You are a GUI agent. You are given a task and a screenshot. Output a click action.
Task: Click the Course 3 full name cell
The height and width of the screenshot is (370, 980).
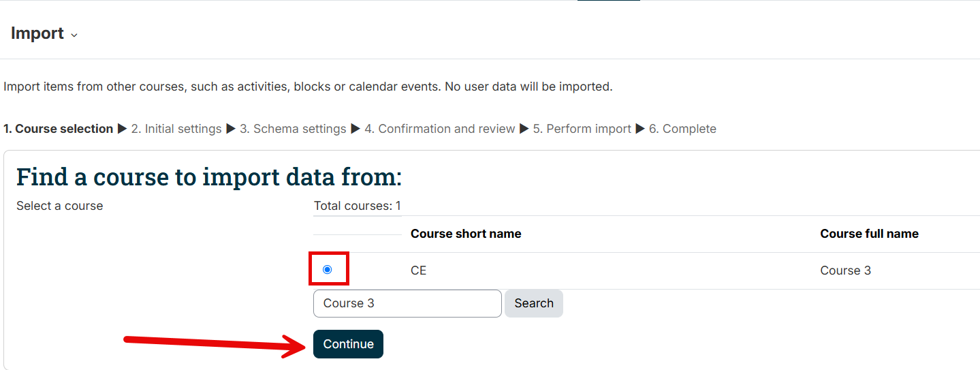845,271
